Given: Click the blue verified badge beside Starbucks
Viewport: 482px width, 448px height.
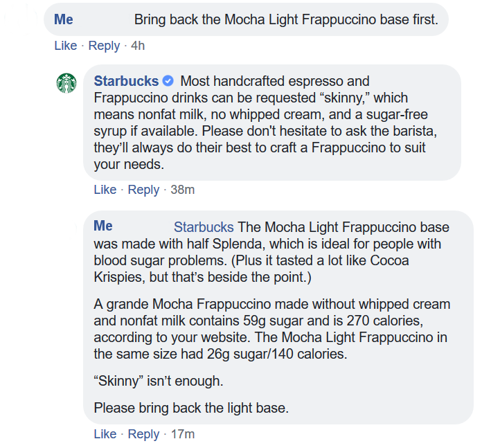Looking at the screenshot, I should click(168, 81).
